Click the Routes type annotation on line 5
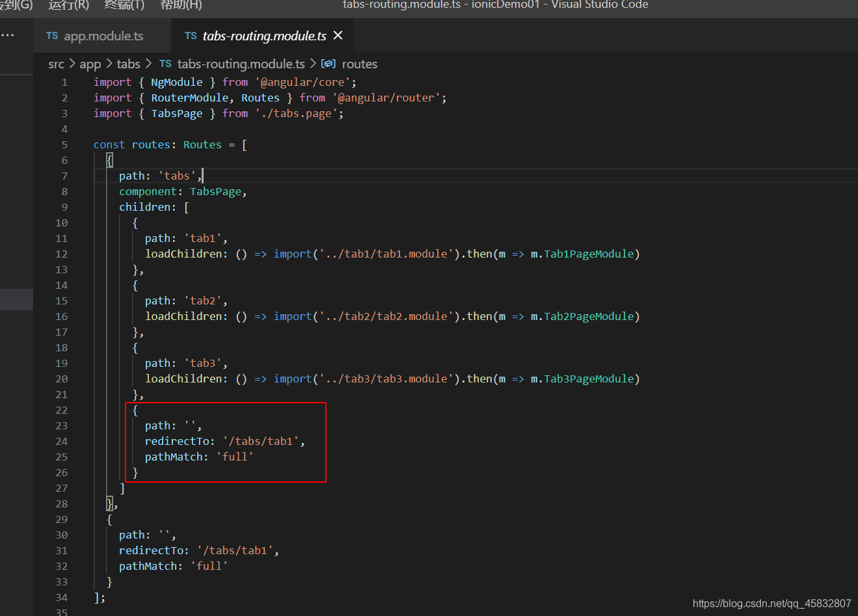The image size is (858, 616). (202, 144)
